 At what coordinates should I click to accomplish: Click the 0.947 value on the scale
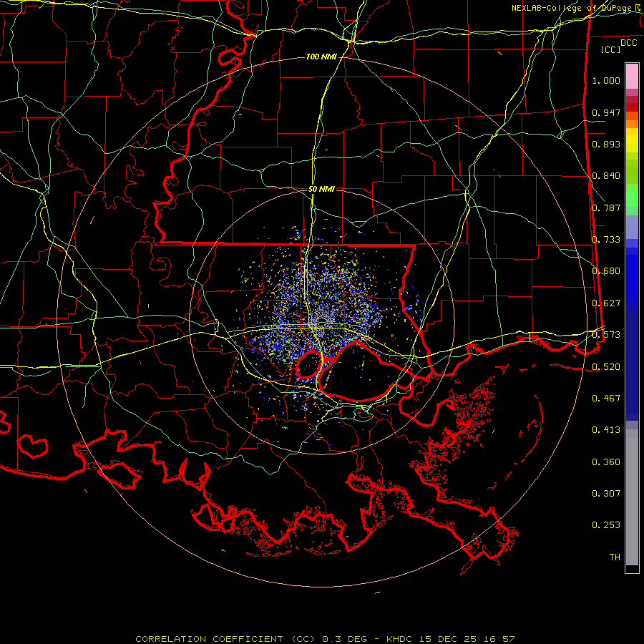[x=606, y=112]
